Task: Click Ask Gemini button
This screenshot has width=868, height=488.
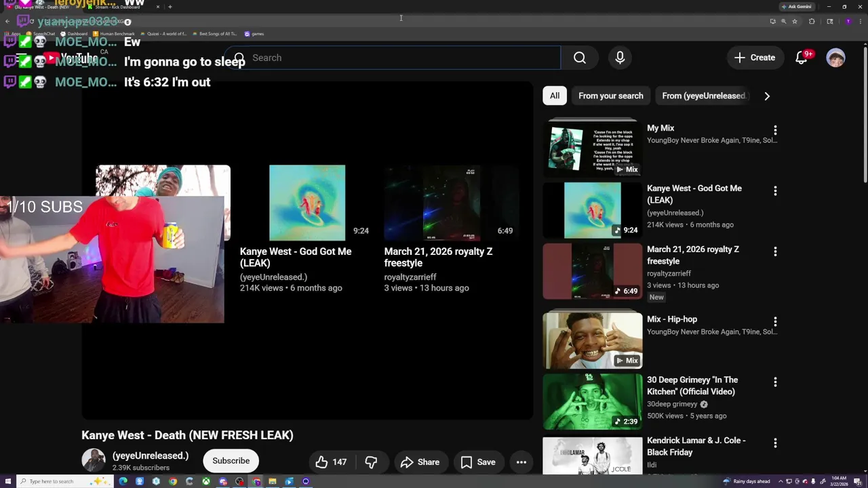Action: pos(796,7)
